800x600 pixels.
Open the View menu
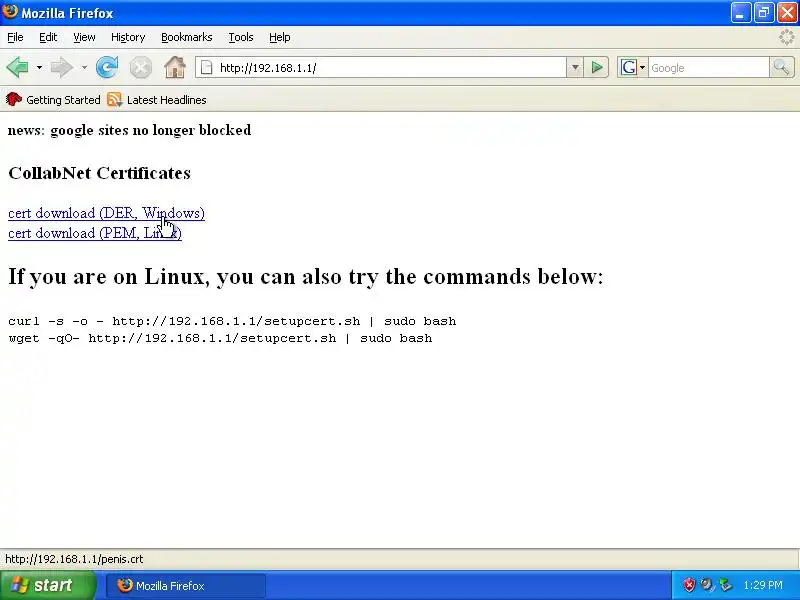tap(84, 37)
